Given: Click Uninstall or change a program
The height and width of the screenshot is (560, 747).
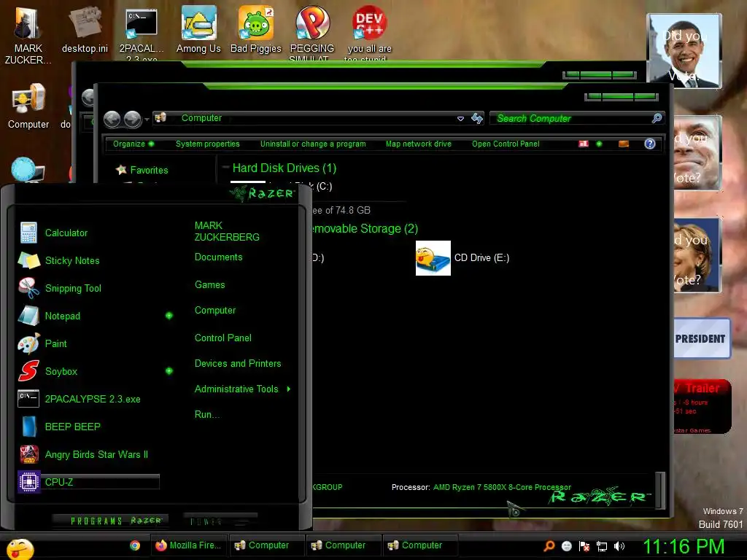Looking at the screenshot, I should click(x=313, y=144).
